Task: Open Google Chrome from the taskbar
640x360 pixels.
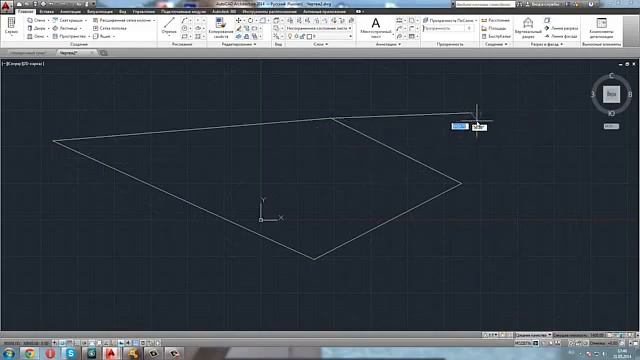Action: pos(29,353)
